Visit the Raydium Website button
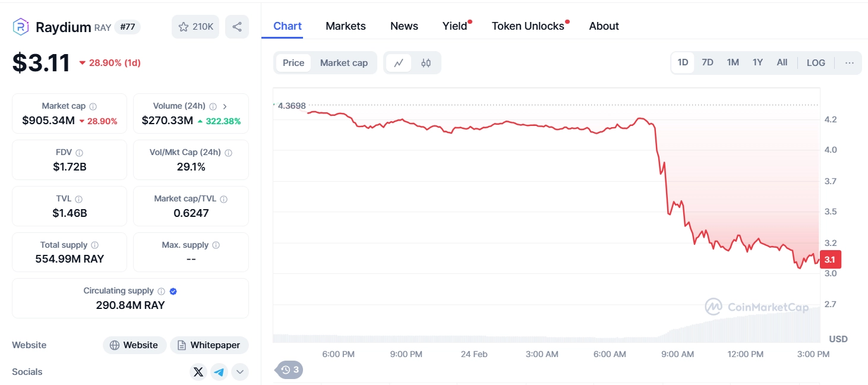Viewport: 868px width, 385px height. [134, 345]
